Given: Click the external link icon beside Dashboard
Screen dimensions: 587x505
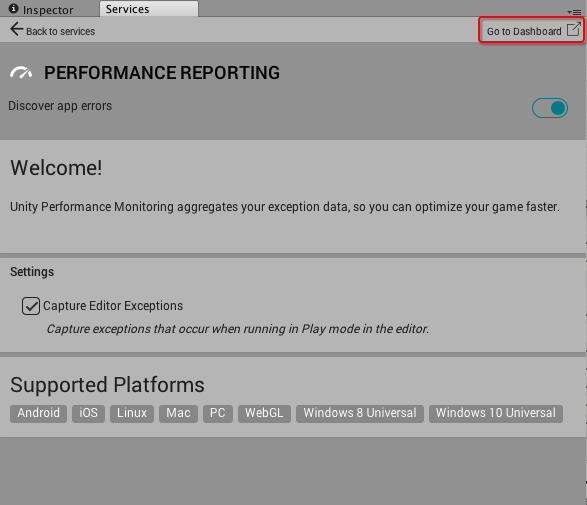Looking at the screenshot, I should coord(574,29).
